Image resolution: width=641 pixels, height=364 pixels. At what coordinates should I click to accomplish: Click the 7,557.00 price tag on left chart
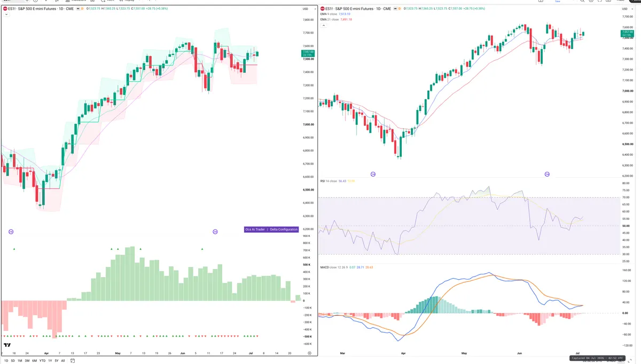coord(308,53)
